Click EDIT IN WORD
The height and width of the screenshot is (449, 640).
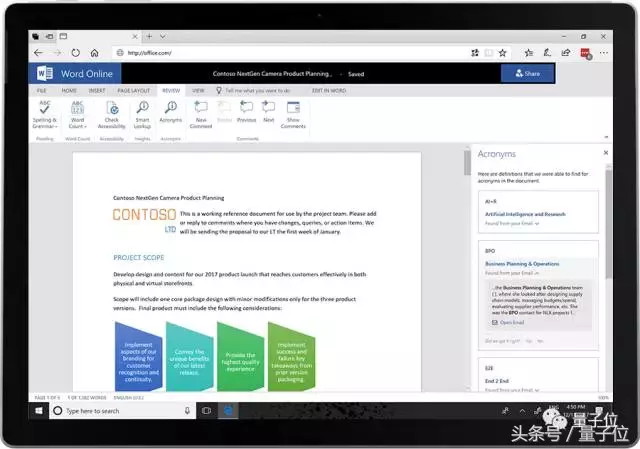click(329, 90)
